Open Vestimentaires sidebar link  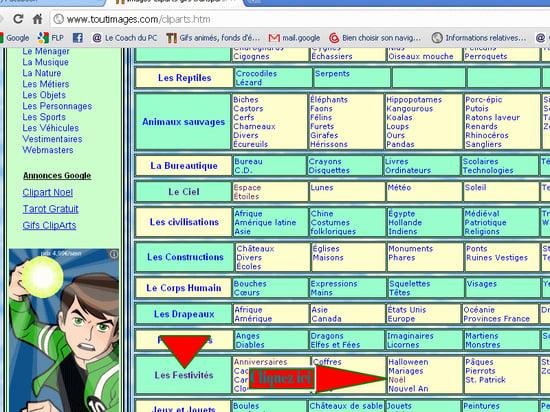click(x=52, y=139)
